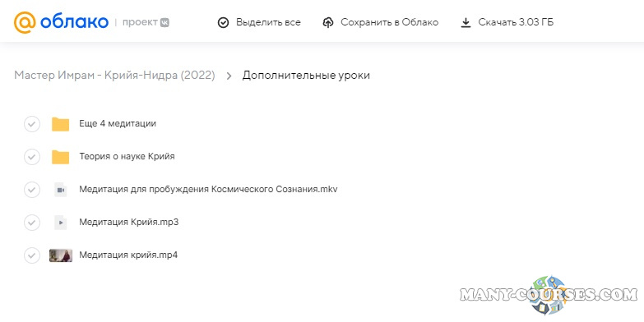Viewport: 644px width, 322px height.
Task: Click the VK project badge icon
Action: pyautogui.click(x=164, y=22)
